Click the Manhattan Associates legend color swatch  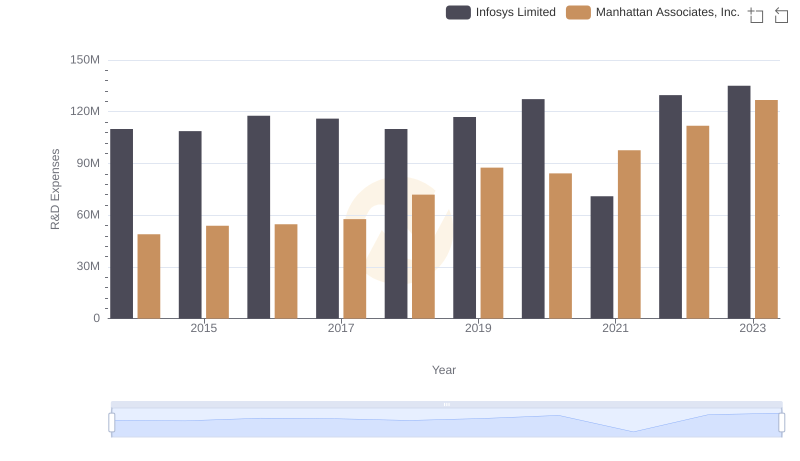click(578, 12)
